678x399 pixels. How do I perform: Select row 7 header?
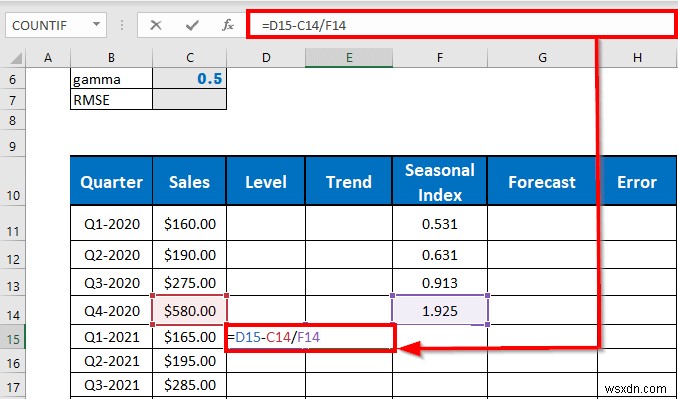pyautogui.click(x=13, y=99)
